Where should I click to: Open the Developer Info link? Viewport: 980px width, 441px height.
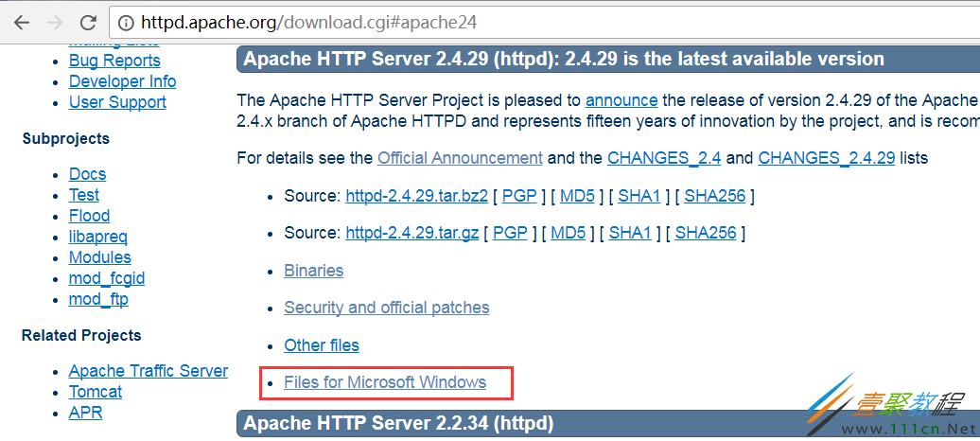(123, 81)
